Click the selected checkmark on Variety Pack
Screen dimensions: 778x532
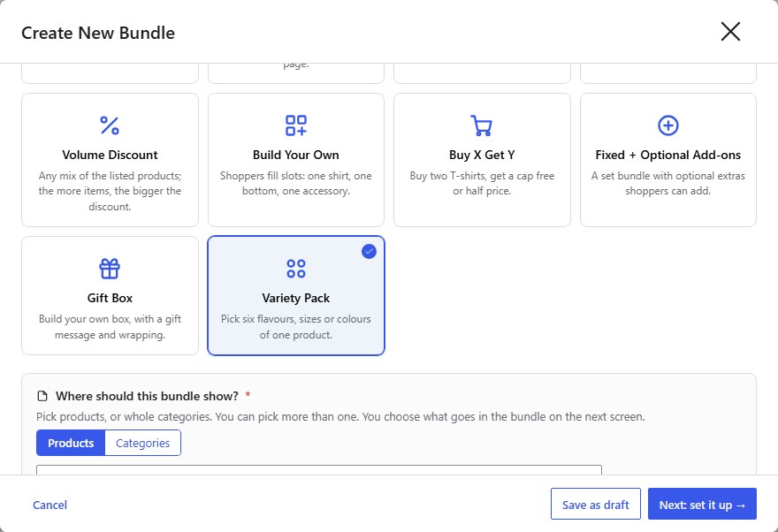click(369, 251)
